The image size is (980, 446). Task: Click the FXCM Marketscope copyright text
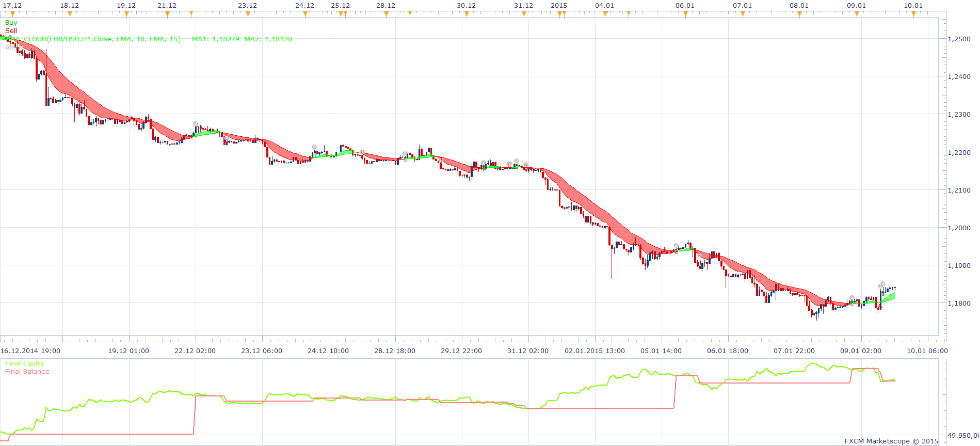click(891, 441)
